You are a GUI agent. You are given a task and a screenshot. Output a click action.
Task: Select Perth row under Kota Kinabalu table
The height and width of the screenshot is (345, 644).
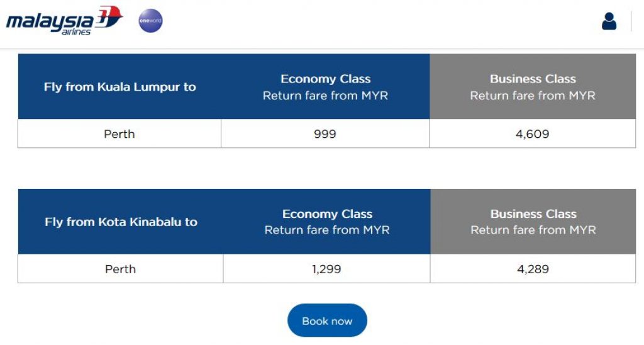326,269
